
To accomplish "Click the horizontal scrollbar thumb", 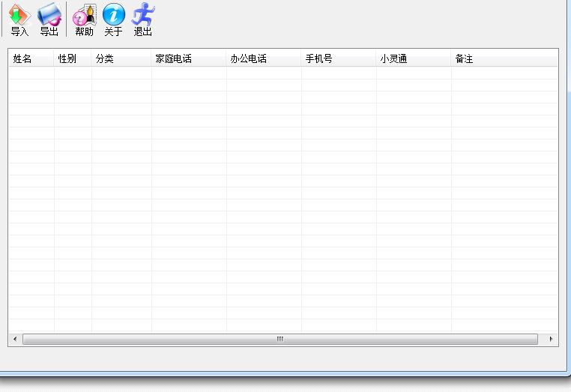I will coord(280,340).
